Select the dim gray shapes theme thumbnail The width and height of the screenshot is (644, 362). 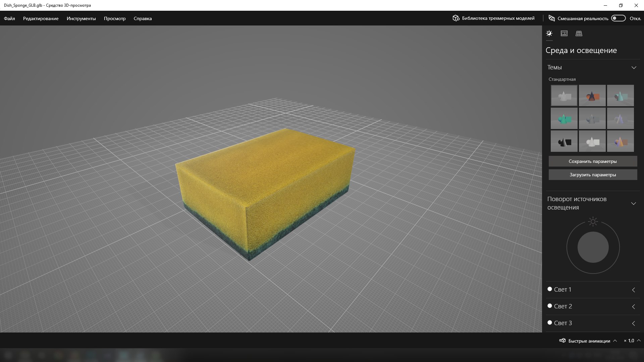pyautogui.click(x=592, y=118)
